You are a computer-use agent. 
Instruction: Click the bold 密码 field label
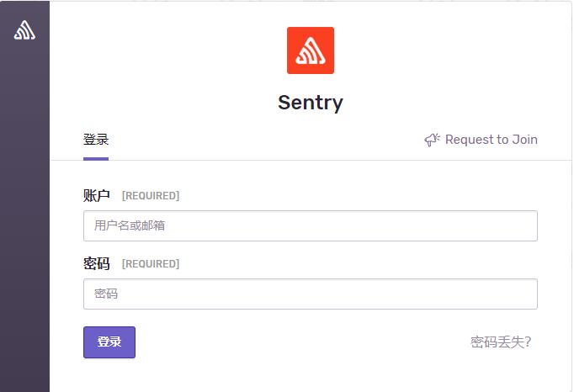(96, 263)
